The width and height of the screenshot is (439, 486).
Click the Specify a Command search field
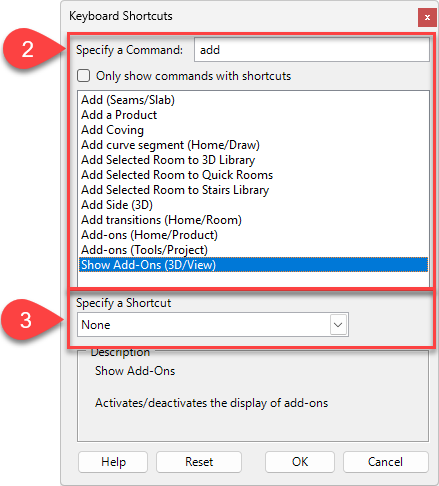tap(312, 50)
